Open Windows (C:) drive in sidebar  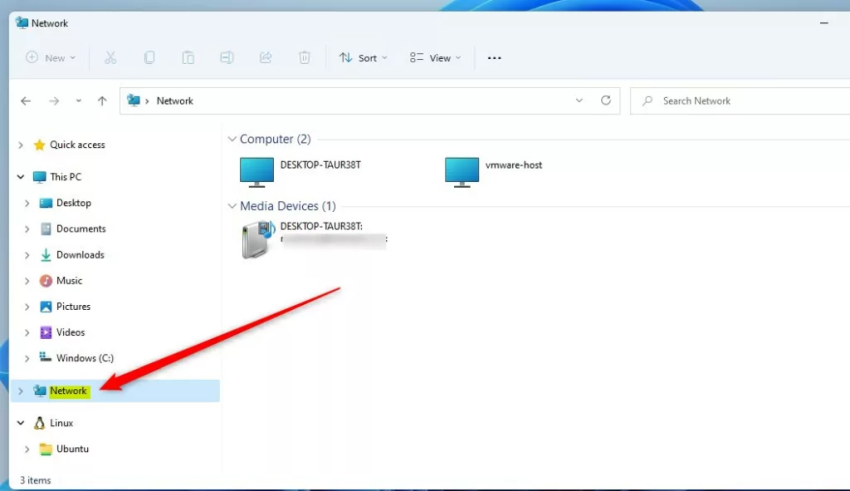(85, 358)
